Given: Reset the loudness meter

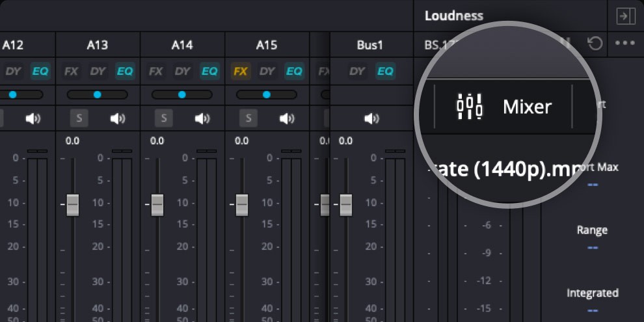Looking at the screenshot, I should 595,44.
